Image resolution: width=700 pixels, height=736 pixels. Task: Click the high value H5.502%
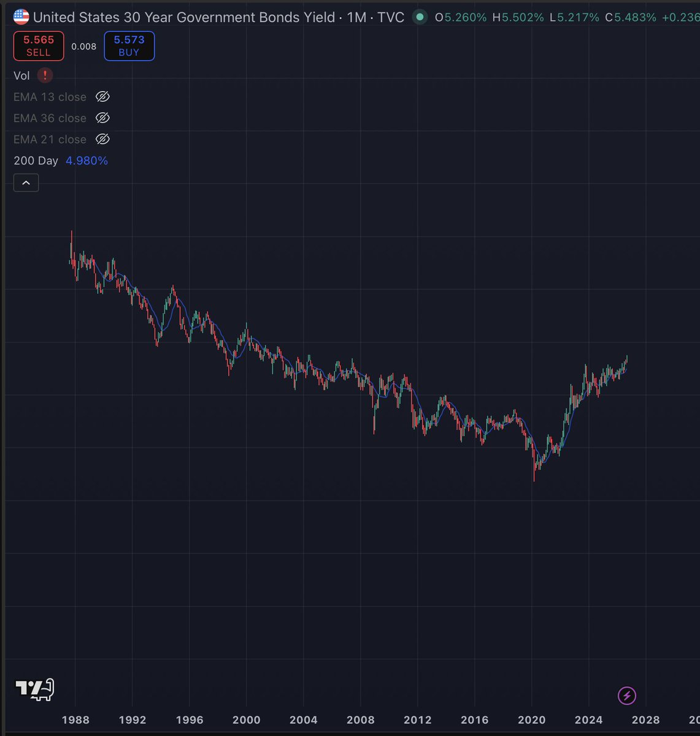(518, 17)
